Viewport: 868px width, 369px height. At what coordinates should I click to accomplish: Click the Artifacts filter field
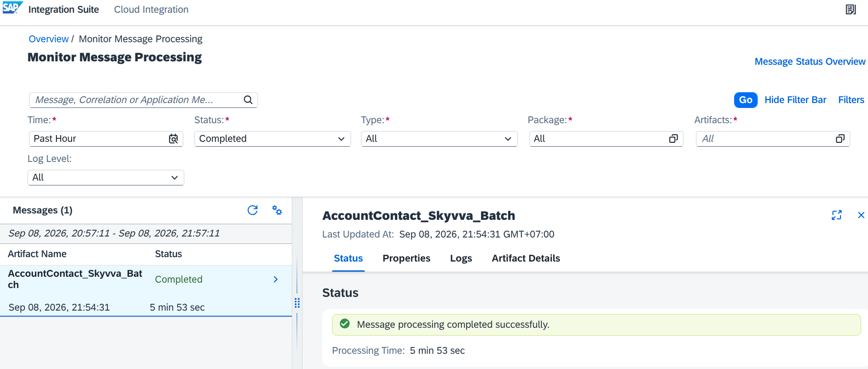tap(773, 139)
